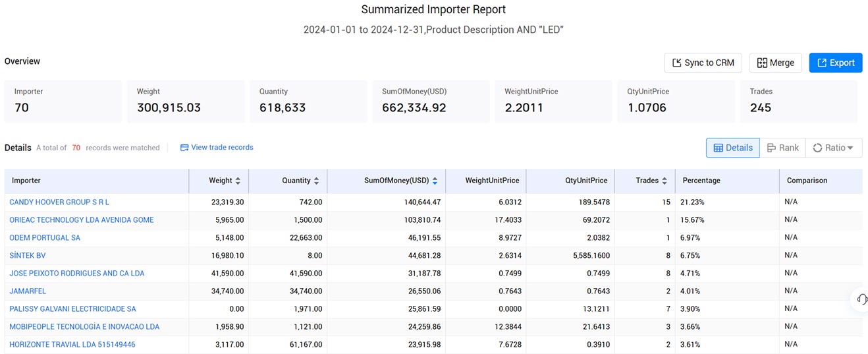868x354 pixels.
Task: Select the QtyUnitPrice 1.0706 overview card
Action: pyautogui.click(x=676, y=102)
